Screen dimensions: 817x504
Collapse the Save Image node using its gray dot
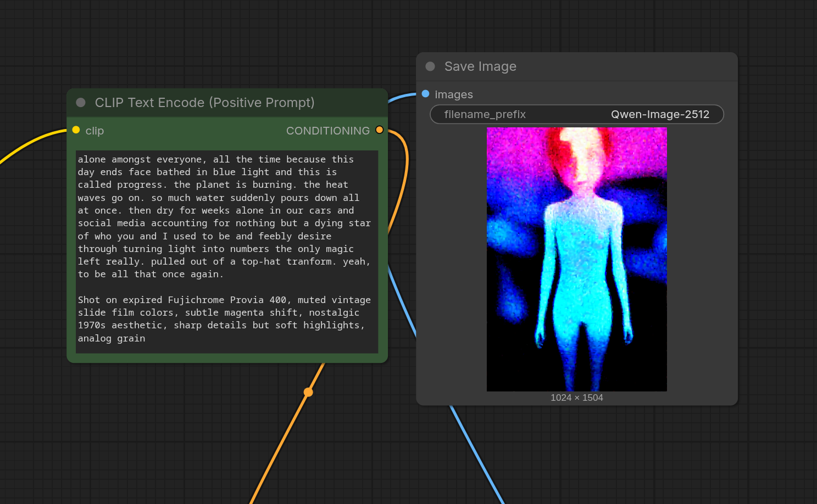[x=430, y=66]
